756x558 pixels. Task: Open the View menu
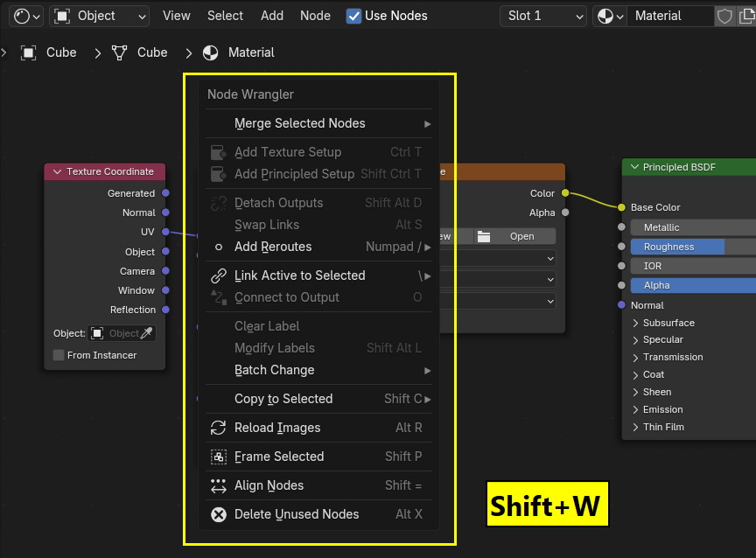click(x=177, y=16)
